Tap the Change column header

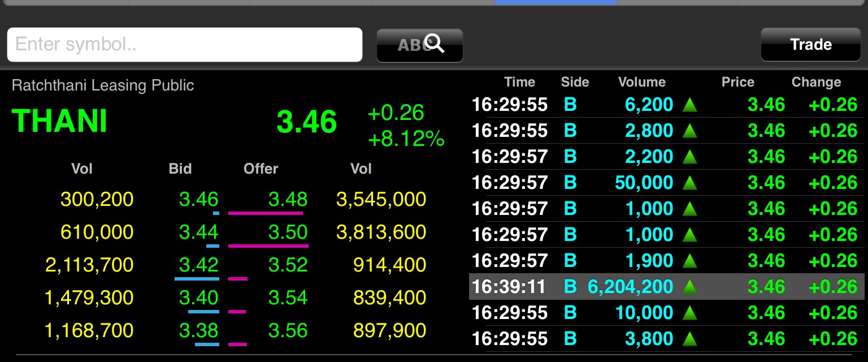pyautogui.click(x=816, y=82)
